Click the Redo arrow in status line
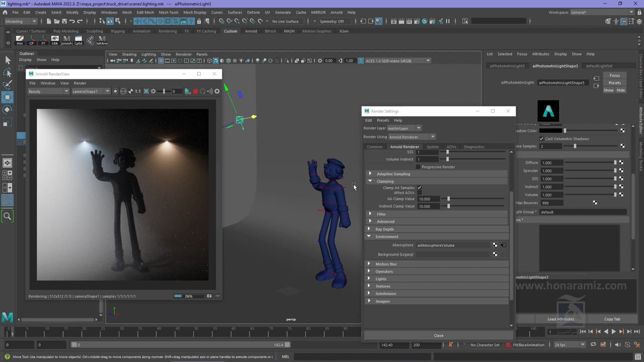This screenshot has height=362, width=644. (80, 21)
